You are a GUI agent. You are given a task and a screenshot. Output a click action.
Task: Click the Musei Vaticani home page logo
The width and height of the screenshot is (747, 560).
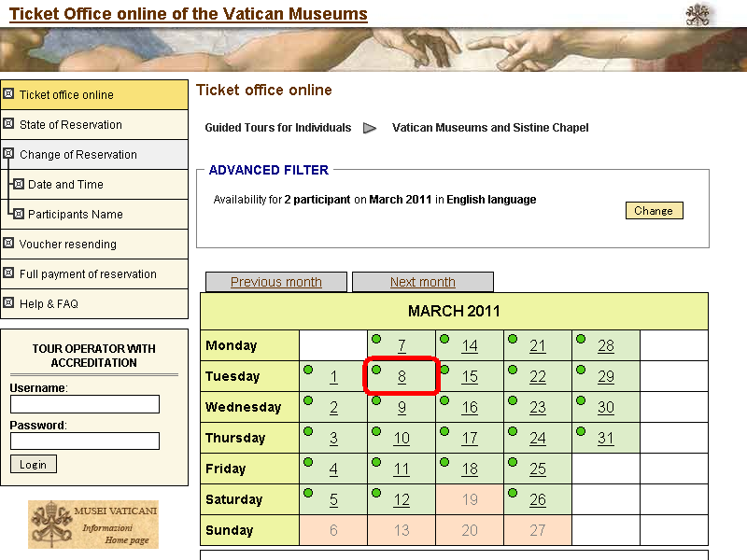coord(93,525)
